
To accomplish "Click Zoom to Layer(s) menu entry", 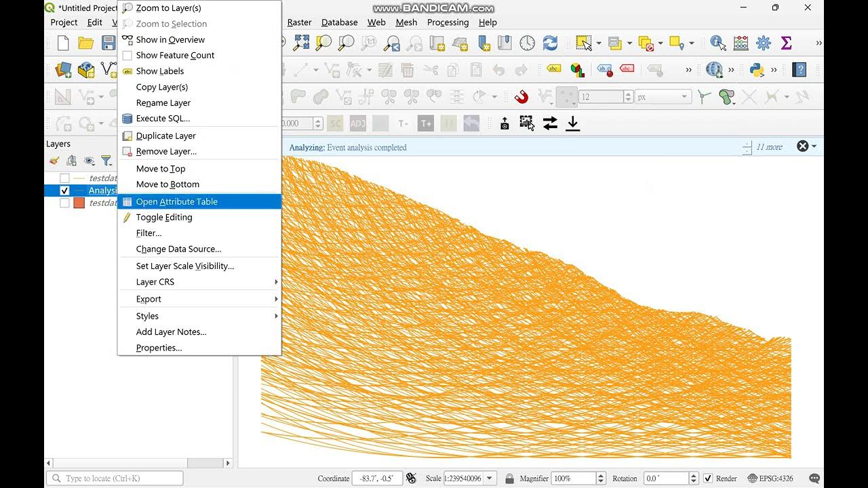I will [x=199, y=8].
